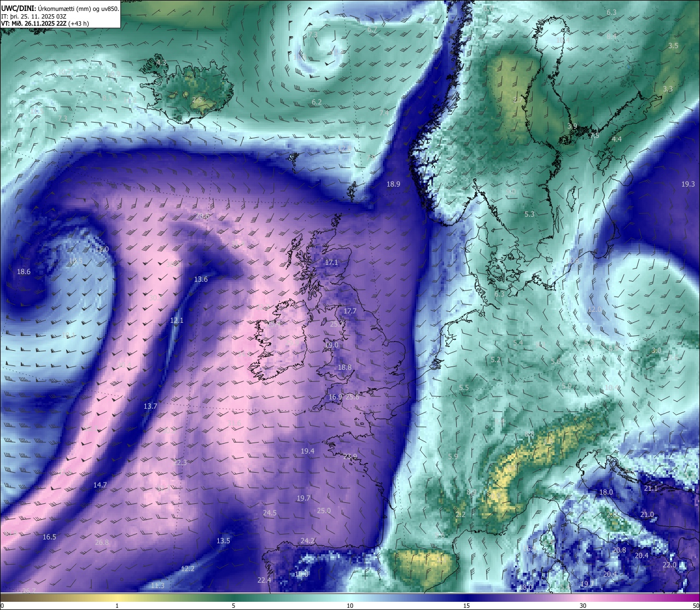The height and width of the screenshot is (610, 700).
Task: Click the map value 20.8
Action: [x=619, y=550]
